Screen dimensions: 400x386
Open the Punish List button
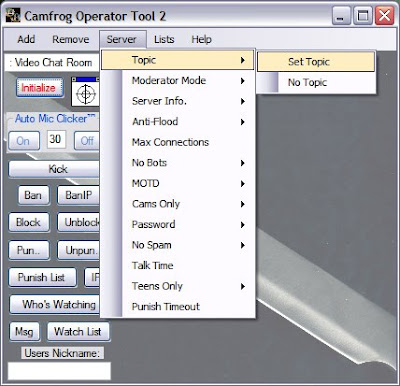coord(42,277)
